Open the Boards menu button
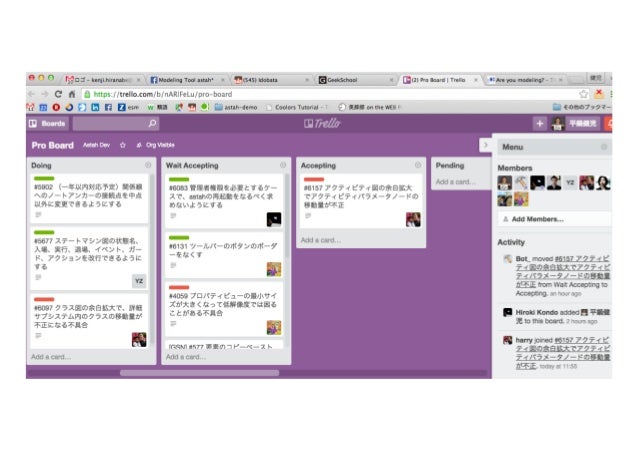Image resolution: width=638 pixels, height=451 pixels. click(x=48, y=123)
